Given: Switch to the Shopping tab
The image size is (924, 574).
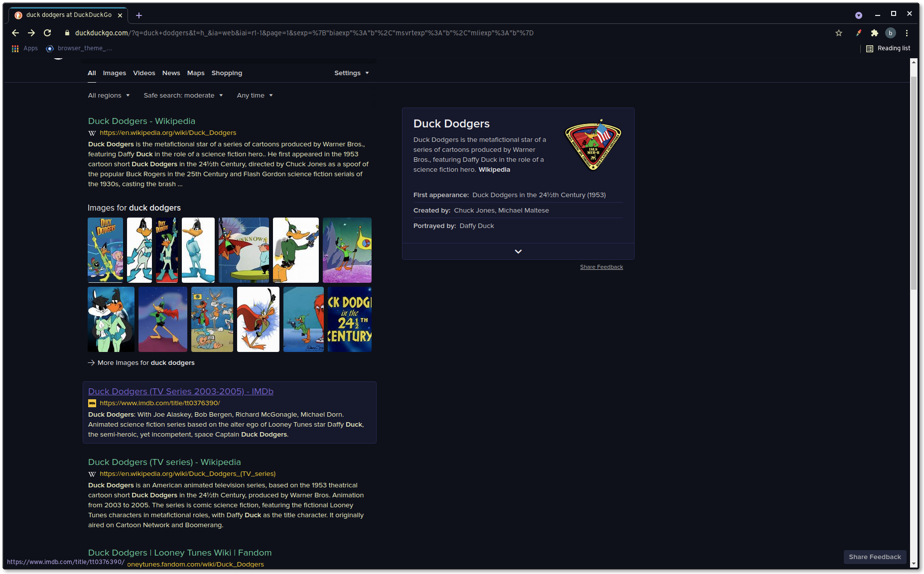Looking at the screenshot, I should (227, 73).
